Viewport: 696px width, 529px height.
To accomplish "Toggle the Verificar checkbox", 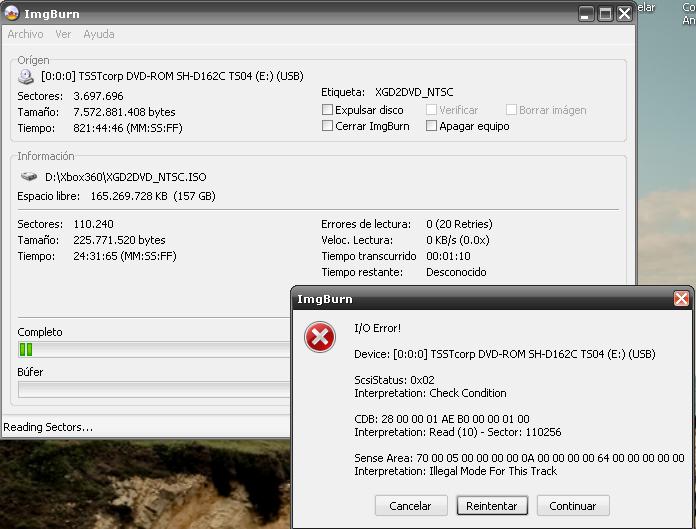I will click(x=431, y=110).
